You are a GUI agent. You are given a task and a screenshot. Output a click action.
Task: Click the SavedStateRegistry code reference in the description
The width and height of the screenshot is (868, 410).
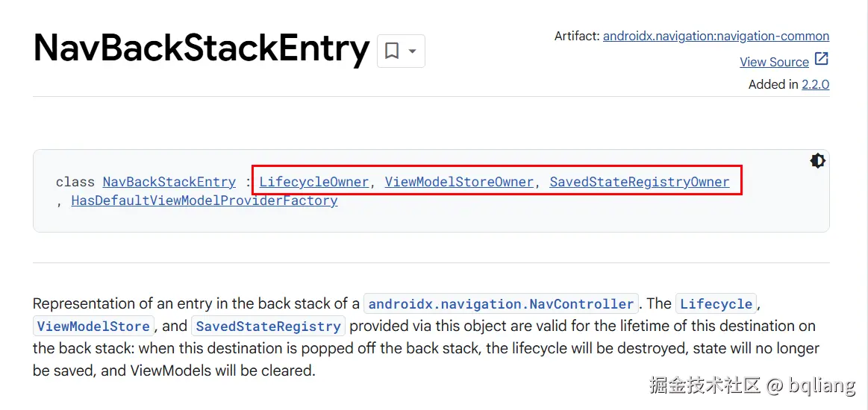click(268, 327)
